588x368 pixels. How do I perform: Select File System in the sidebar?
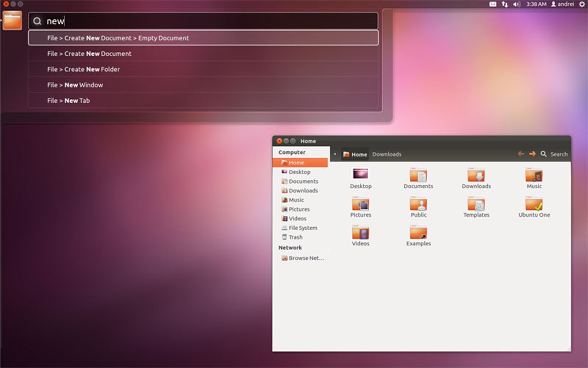click(300, 228)
